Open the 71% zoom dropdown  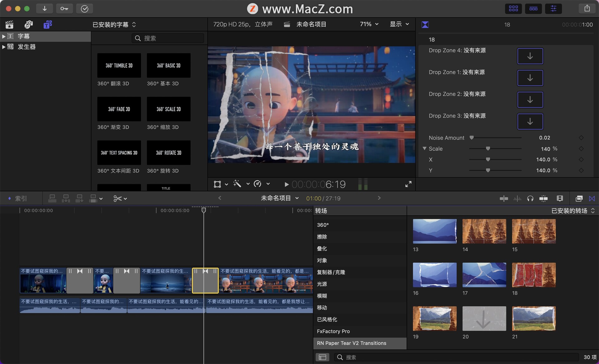point(369,24)
